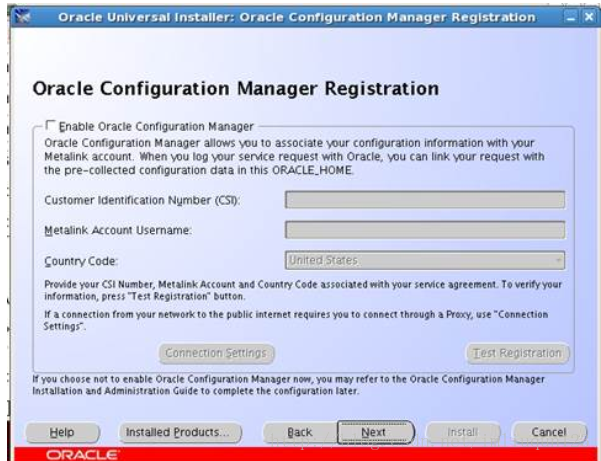This screenshot has height=461, width=601.
Task: Click the installer window title bar icon
Action: [22, 17]
